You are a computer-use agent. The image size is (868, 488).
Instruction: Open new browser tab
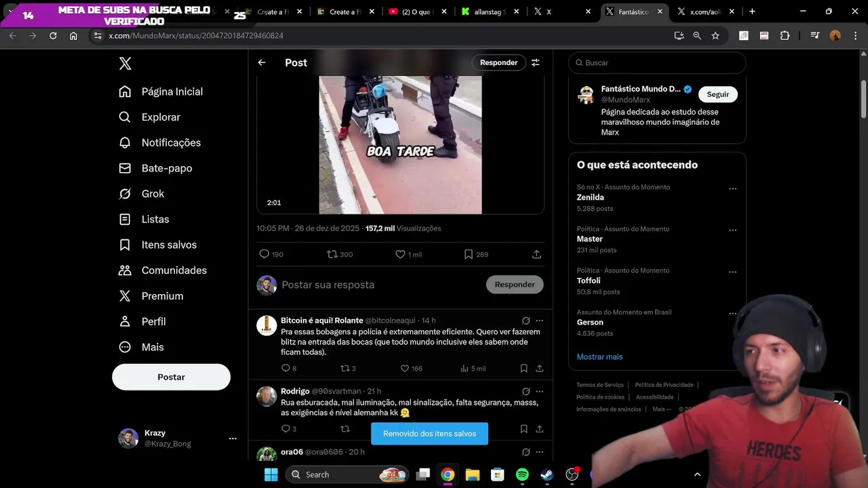pyautogui.click(x=752, y=12)
